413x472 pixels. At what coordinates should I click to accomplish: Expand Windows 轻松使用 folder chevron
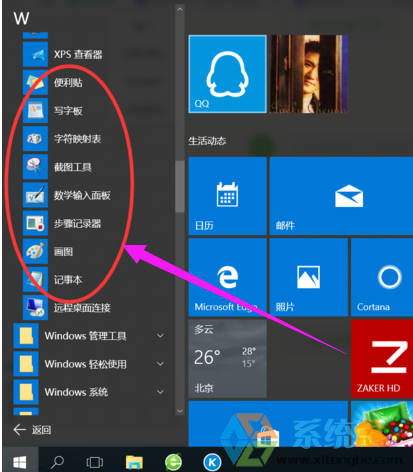pos(160,364)
